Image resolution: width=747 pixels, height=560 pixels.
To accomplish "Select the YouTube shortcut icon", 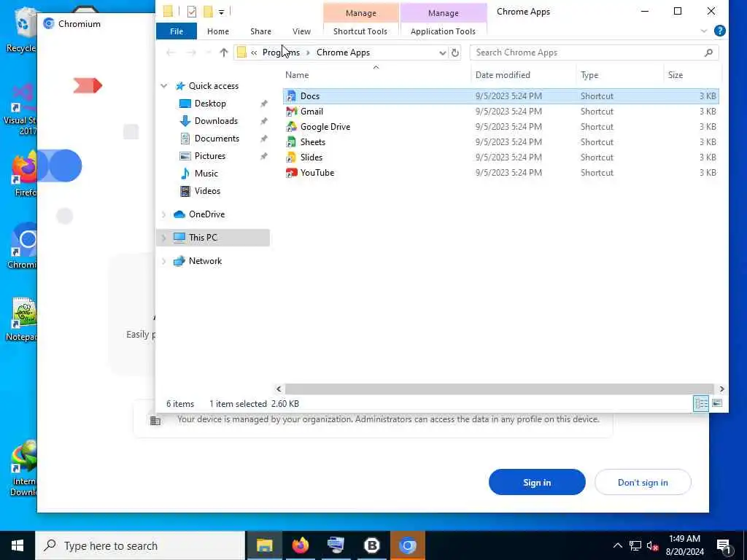I will [x=291, y=172].
